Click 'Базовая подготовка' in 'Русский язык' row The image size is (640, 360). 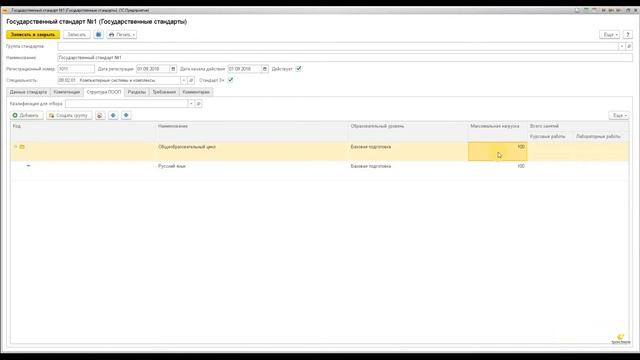point(371,166)
